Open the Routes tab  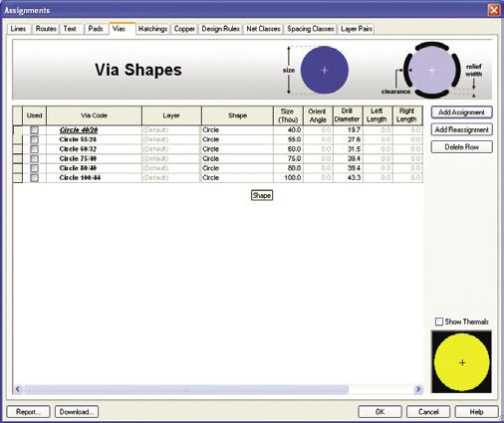[x=46, y=29]
